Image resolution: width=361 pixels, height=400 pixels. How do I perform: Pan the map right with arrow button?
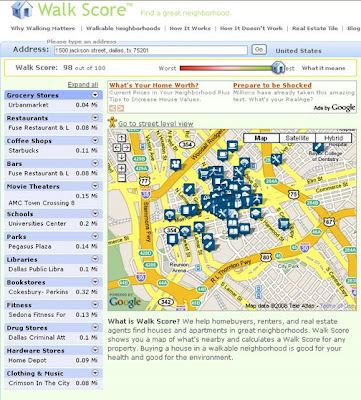126,147
